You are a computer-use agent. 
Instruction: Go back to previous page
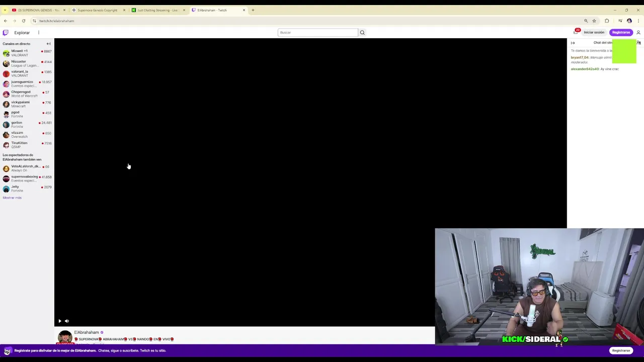[x=6, y=21]
